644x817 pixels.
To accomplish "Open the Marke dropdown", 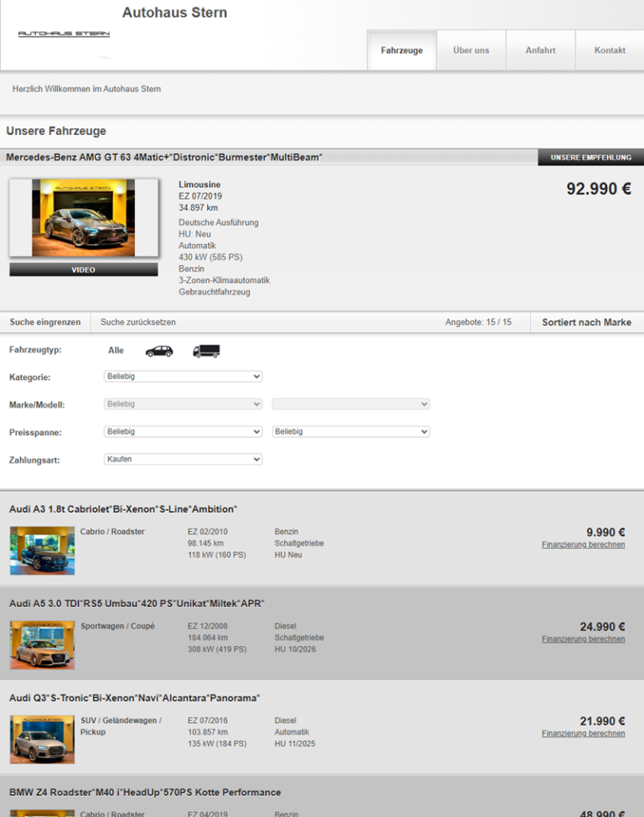I will tap(183, 403).
